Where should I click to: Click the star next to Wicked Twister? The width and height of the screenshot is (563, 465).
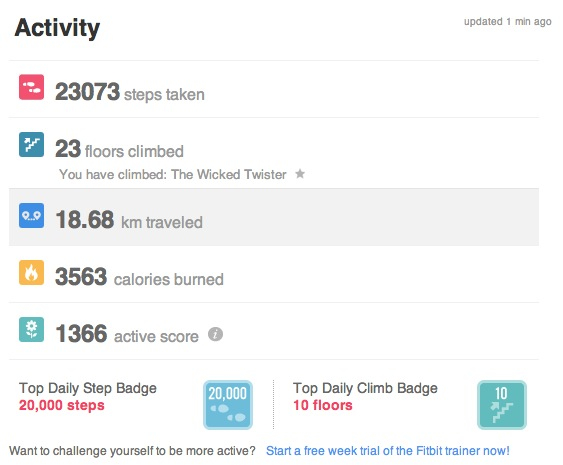tap(300, 174)
